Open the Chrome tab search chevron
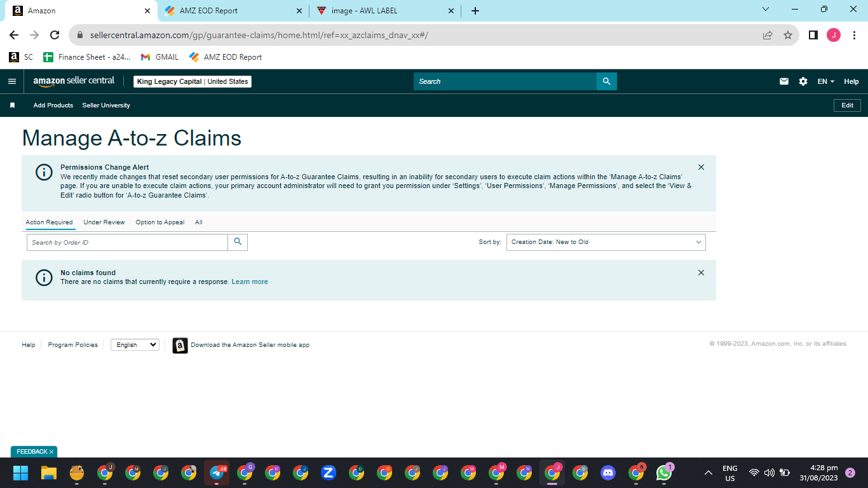 tap(766, 10)
